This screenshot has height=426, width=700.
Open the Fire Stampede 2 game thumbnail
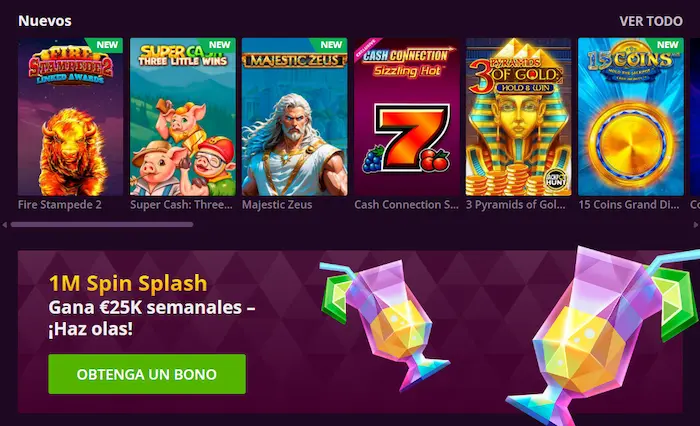tap(71, 117)
